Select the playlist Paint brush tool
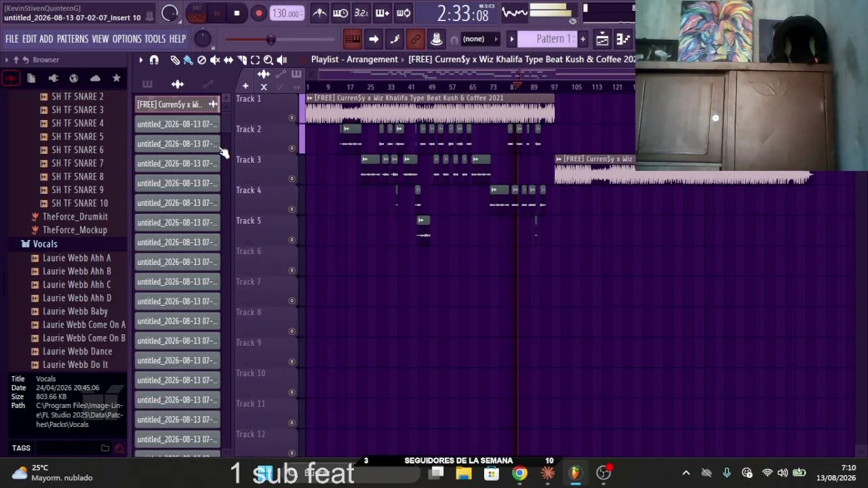868x488 pixels. coord(188,60)
